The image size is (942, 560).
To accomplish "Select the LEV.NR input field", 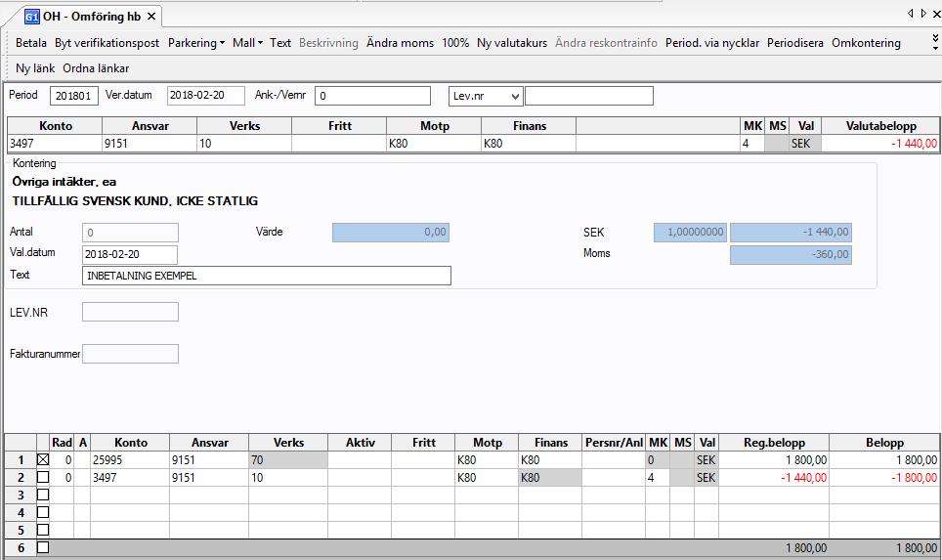I will pos(130,312).
